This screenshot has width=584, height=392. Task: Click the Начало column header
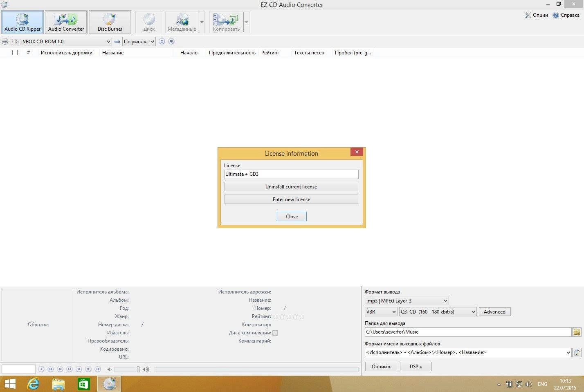click(x=189, y=52)
